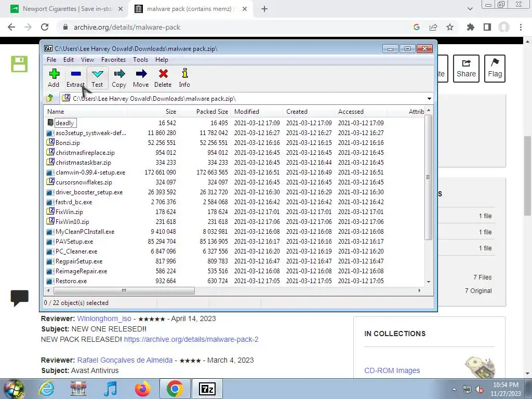Sort by the Accessed column header
The image size is (532, 399).
click(x=361, y=112)
